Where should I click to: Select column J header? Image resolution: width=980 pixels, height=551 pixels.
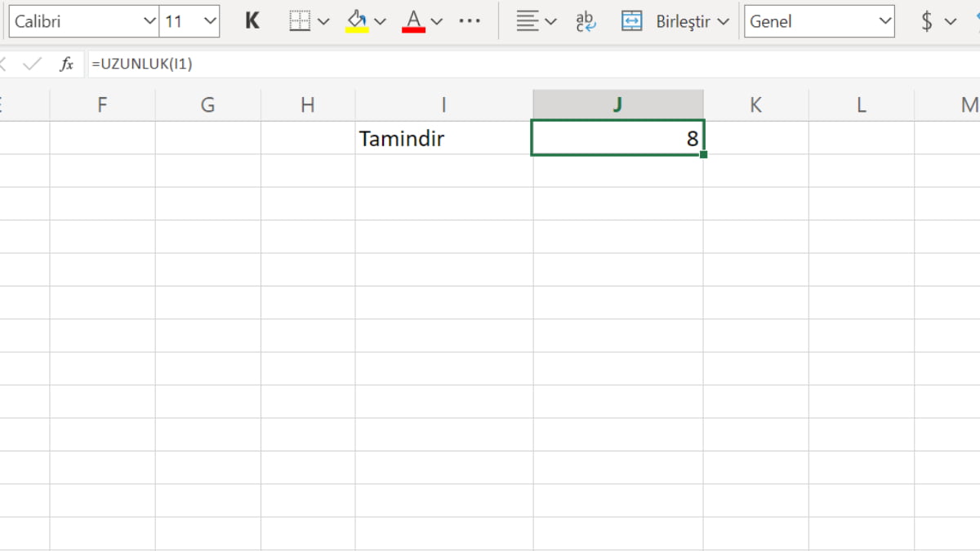[x=618, y=104]
